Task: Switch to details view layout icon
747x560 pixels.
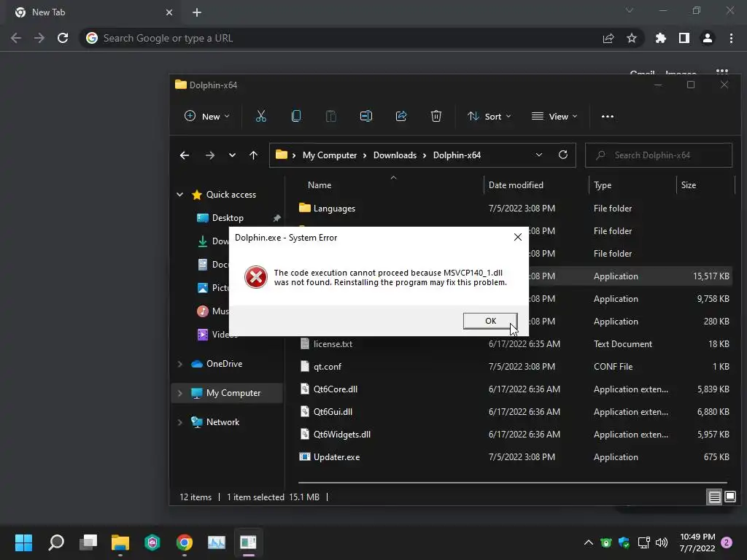Action: coord(715,497)
